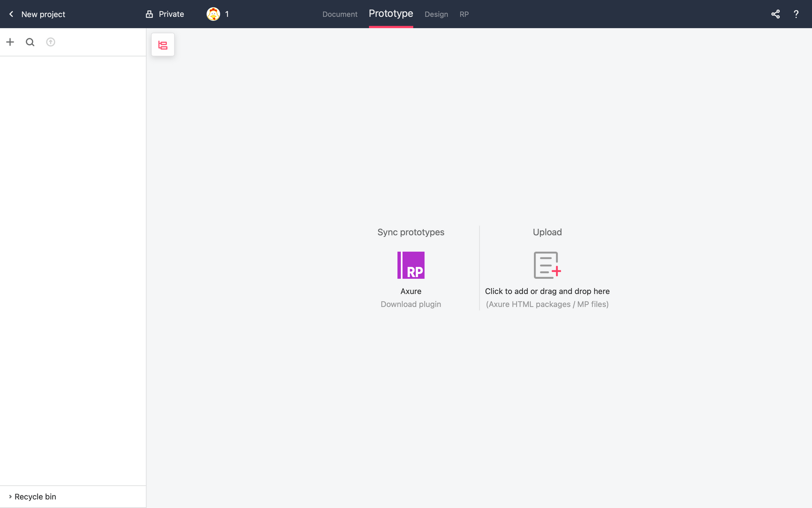The height and width of the screenshot is (508, 812).
Task: Click the lock icon next to Private
Action: pyautogui.click(x=149, y=14)
